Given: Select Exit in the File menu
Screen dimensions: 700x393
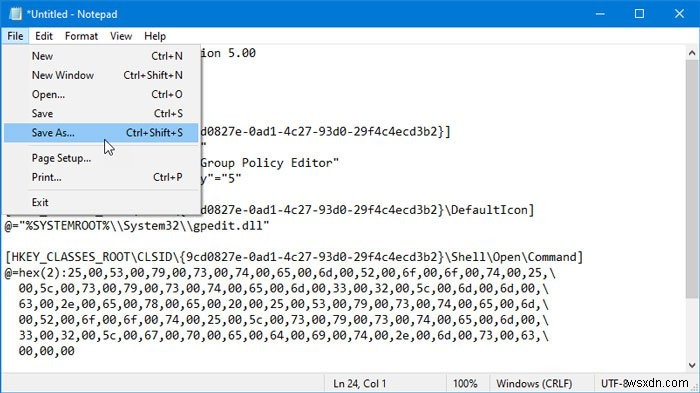Looking at the screenshot, I should point(101,202).
